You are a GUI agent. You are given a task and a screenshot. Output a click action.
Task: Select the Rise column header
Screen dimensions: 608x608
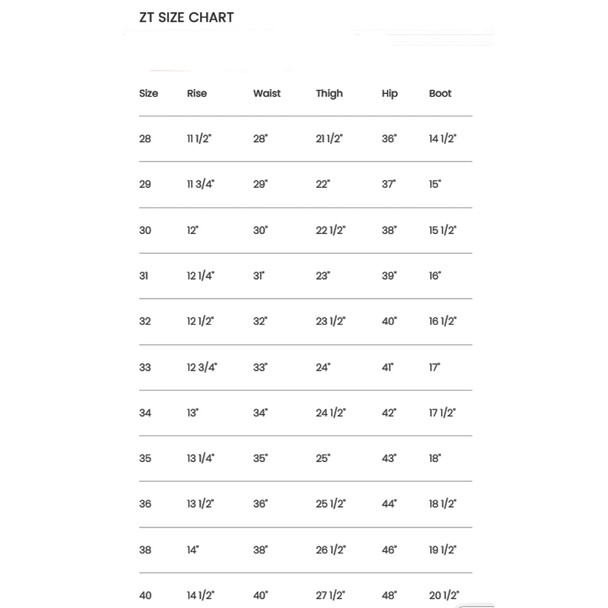[197, 93]
